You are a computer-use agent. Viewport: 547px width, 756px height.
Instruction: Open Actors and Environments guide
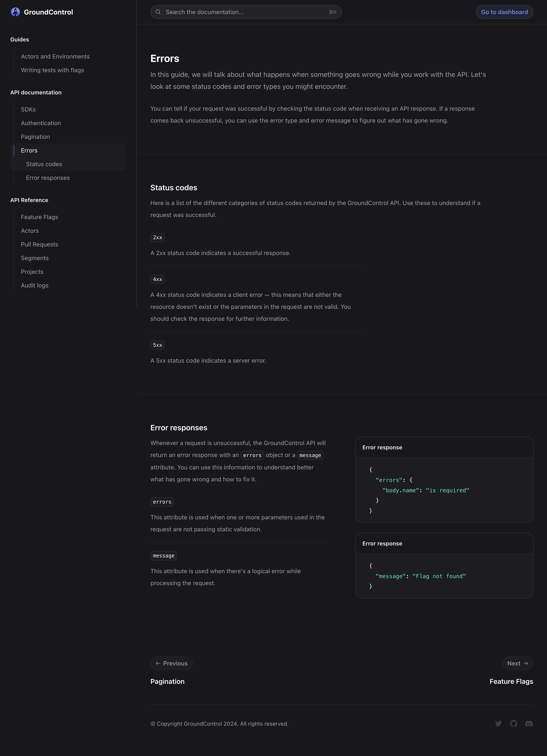[x=55, y=56]
